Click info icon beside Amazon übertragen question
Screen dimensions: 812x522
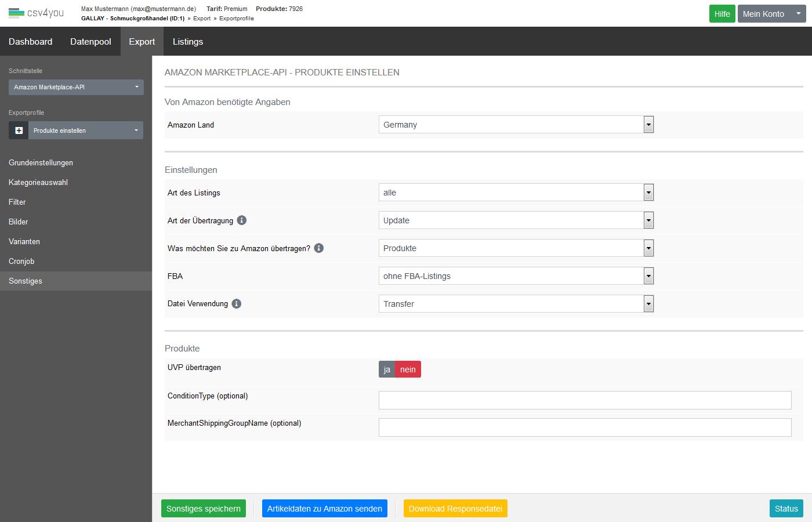319,248
